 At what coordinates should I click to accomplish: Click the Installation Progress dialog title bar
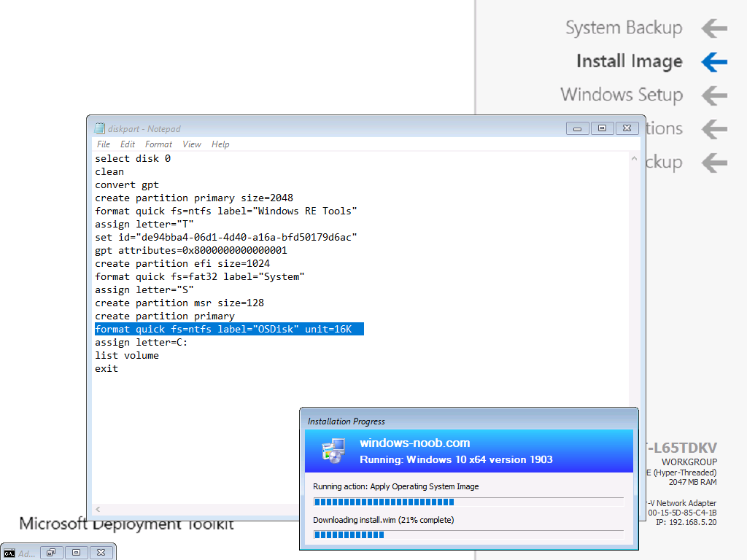[469, 421]
